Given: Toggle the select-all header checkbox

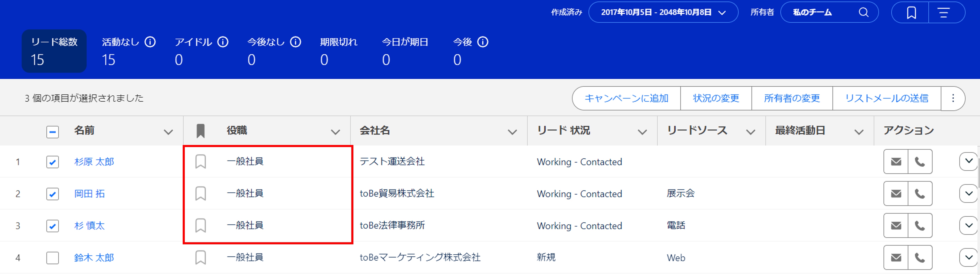Looking at the screenshot, I should point(52,132).
